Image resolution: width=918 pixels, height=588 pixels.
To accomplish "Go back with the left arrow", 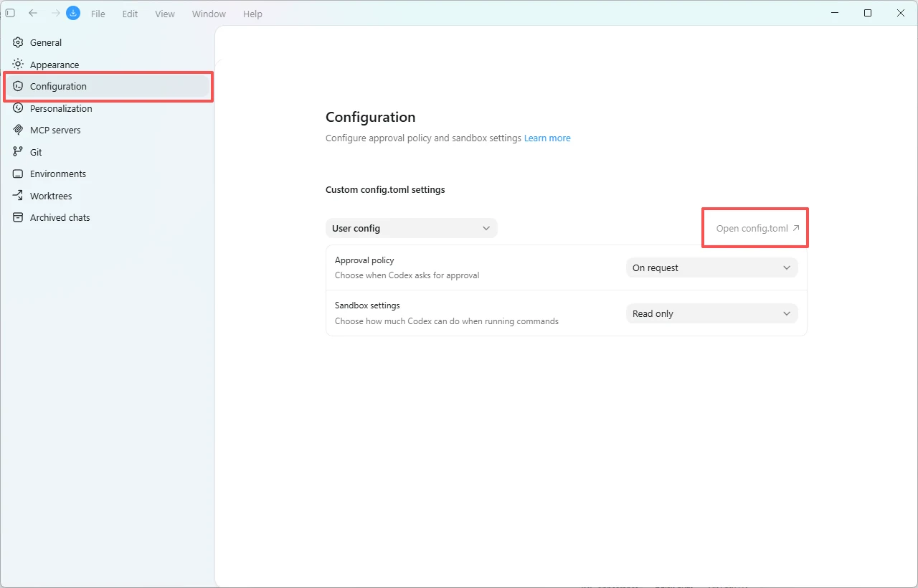I will pyautogui.click(x=33, y=13).
